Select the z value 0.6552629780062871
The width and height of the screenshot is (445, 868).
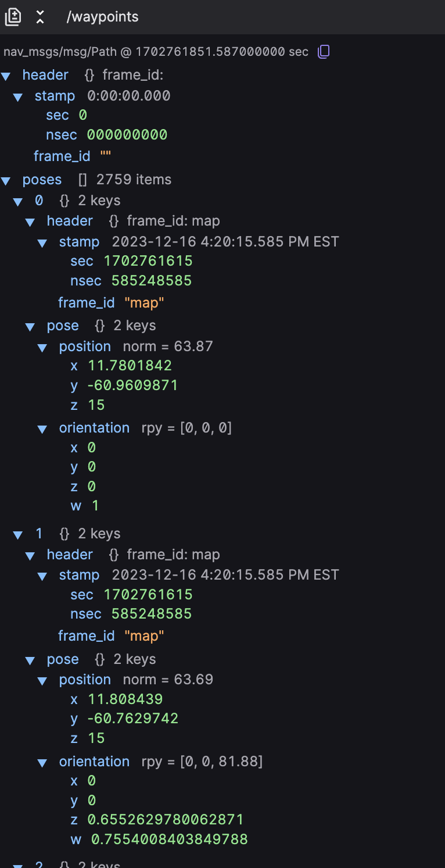[x=166, y=820]
